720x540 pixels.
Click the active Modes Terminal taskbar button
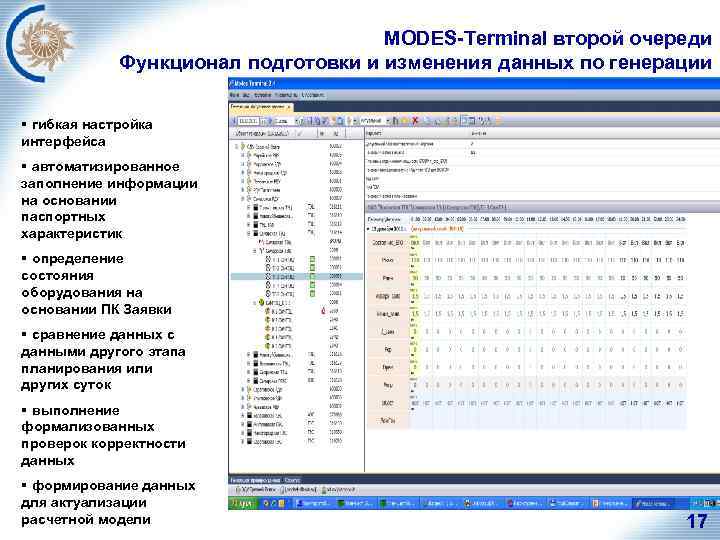point(652,503)
